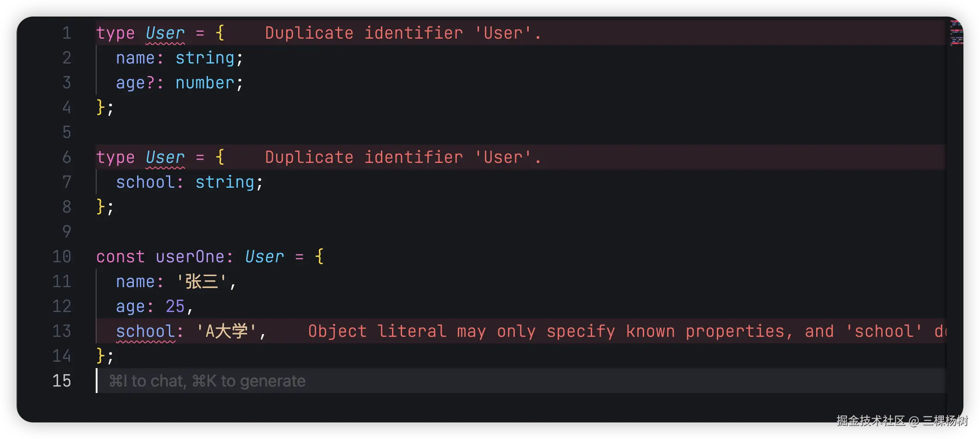Screen dimensions: 980x439
Task: Click the underlined 'school' property on line 13
Action: pos(145,331)
